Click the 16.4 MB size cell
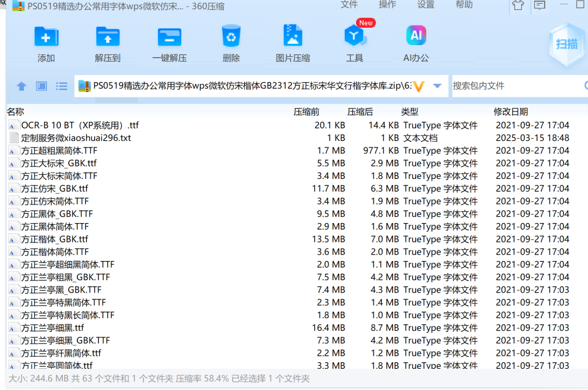This screenshot has height=390, width=588. pos(328,328)
